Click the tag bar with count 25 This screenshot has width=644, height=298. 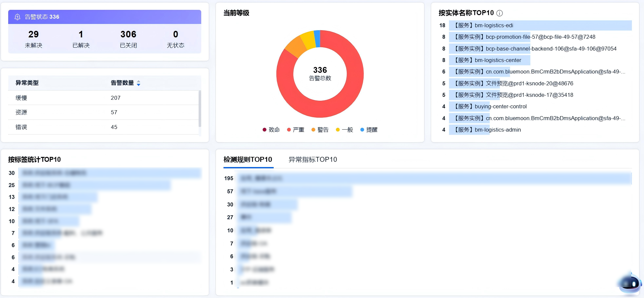[95, 185]
